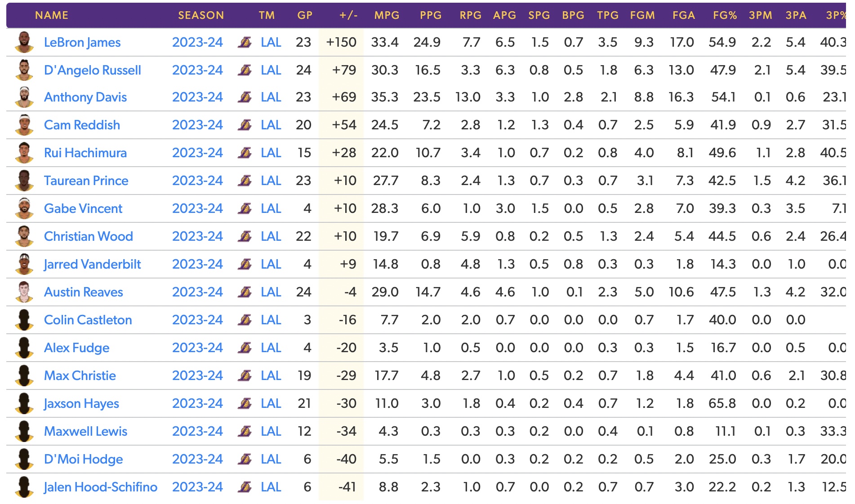Image resolution: width=855 pixels, height=504 pixels.
Task: Sort by the PPG column header
Action: [431, 15]
